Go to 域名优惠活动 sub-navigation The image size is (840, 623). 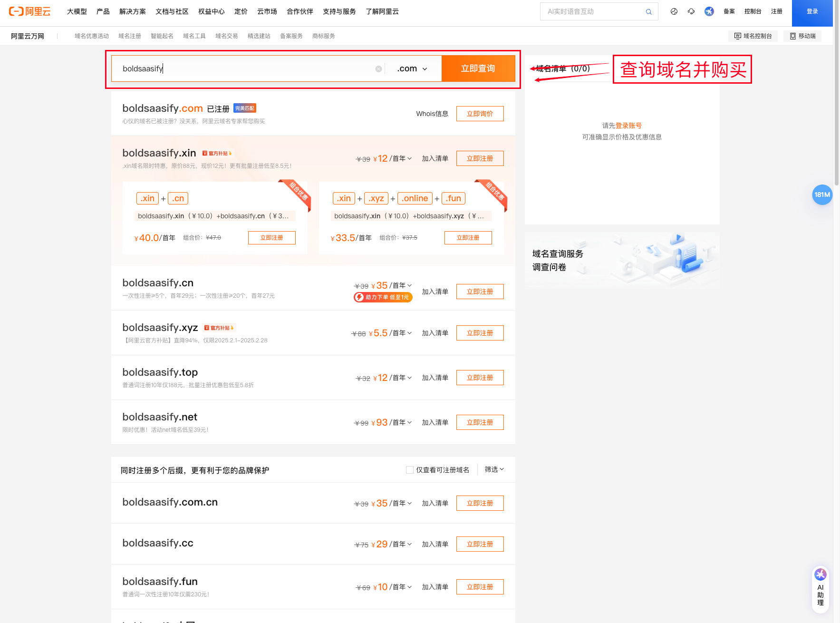pyautogui.click(x=92, y=36)
